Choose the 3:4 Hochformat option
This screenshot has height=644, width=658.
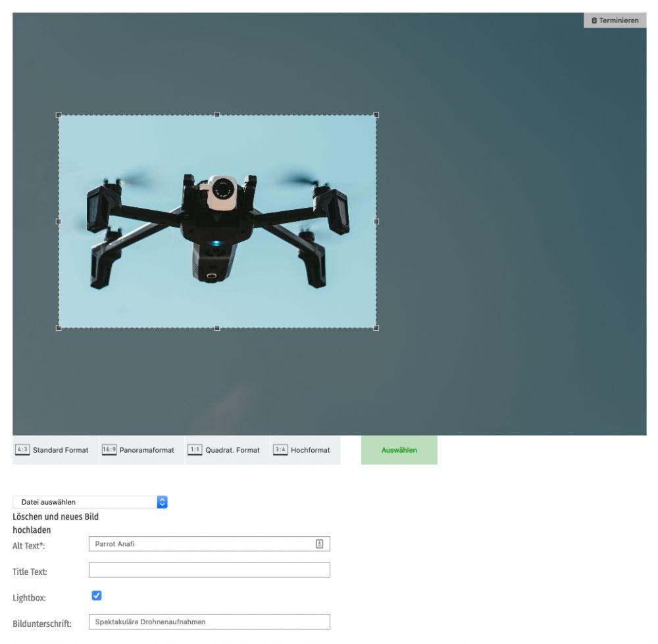(x=305, y=450)
